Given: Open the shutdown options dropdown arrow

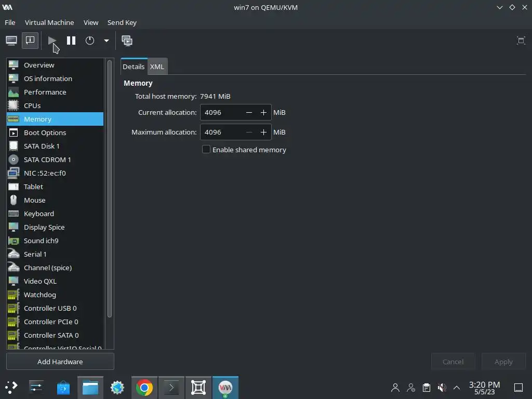Looking at the screenshot, I should coord(106,41).
